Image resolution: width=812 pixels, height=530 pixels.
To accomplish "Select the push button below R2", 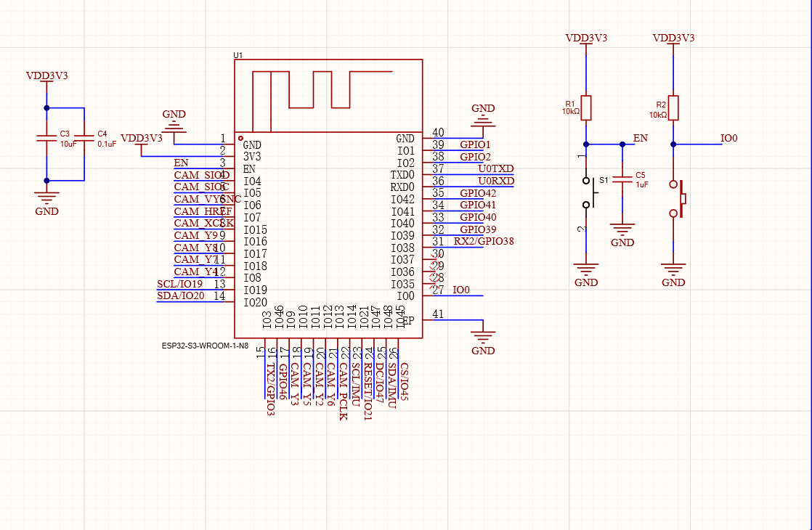I will coord(678,199).
